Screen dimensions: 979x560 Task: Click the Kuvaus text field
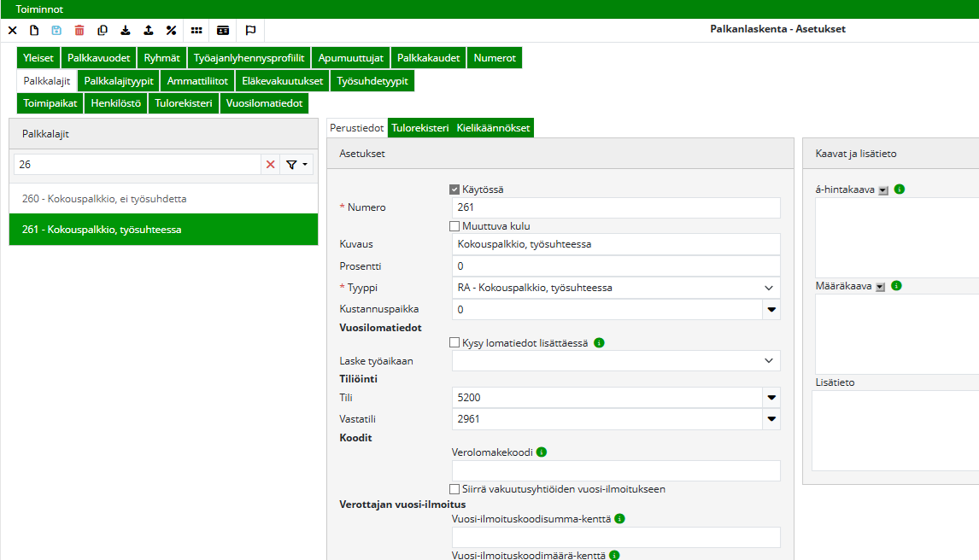(615, 244)
